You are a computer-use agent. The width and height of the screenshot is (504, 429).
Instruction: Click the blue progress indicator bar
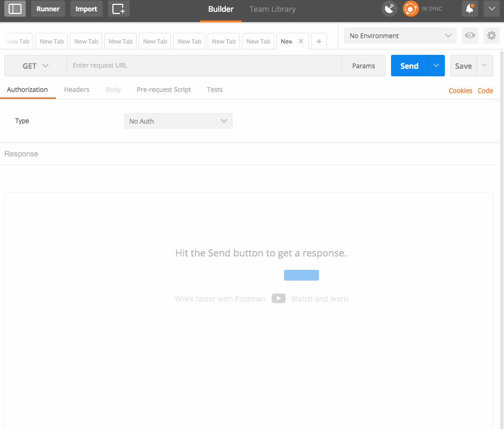click(301, 275)
